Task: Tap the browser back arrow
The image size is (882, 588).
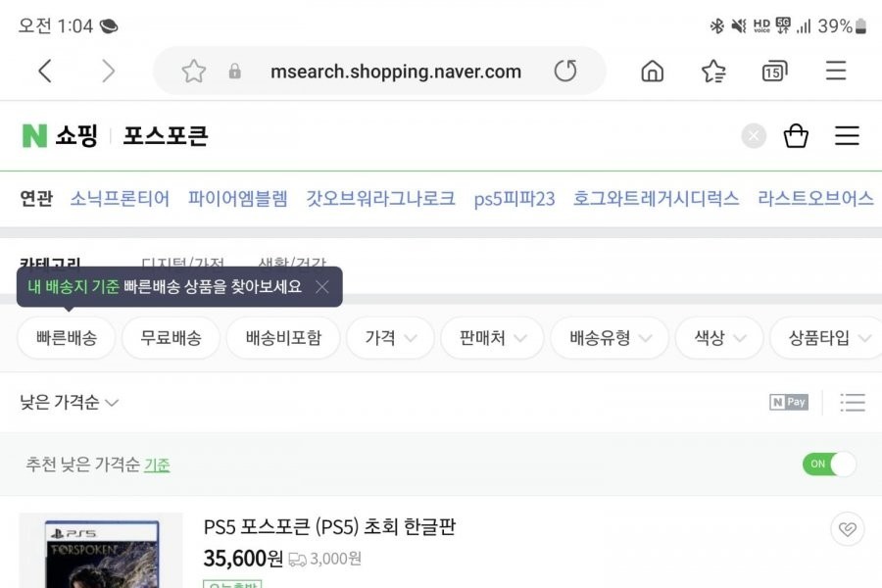Action: pyautogui.click(x=45, y=71)
